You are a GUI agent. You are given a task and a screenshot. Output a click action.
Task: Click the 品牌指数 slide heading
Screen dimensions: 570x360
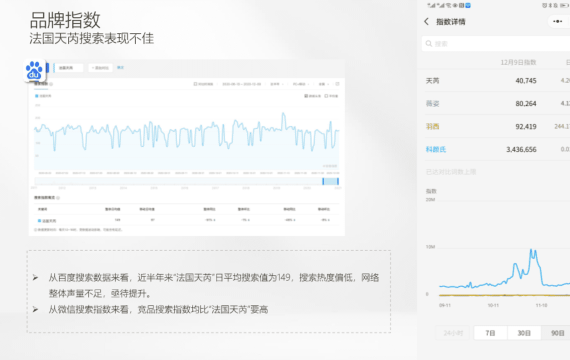(x=65, y=20)
